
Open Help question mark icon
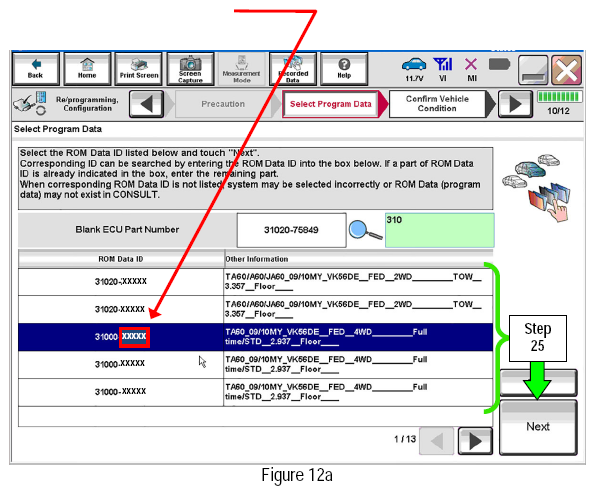[344, 69]
